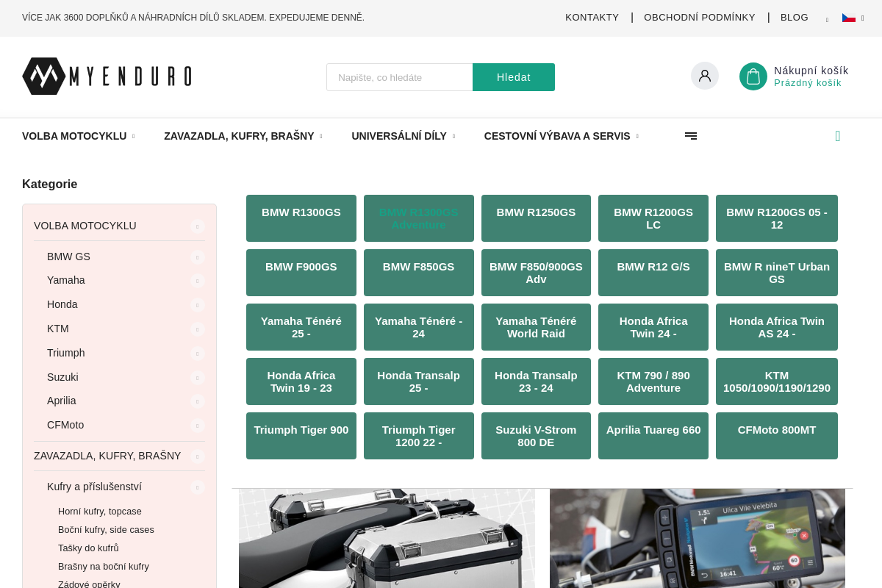Viewport: 882px width, 588px height.
Task: Expand Aprilia sidebar category arrow
Action: [x=197, y=401]
